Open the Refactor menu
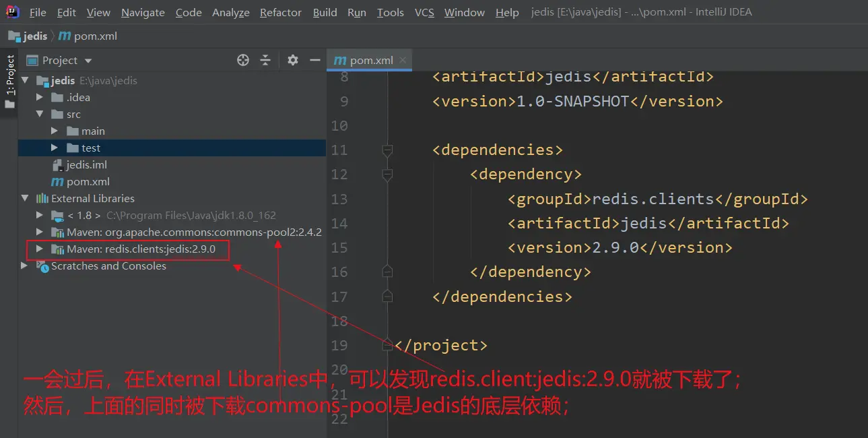The width and height of the screenshot is (868, 438). tap(280, 13)
